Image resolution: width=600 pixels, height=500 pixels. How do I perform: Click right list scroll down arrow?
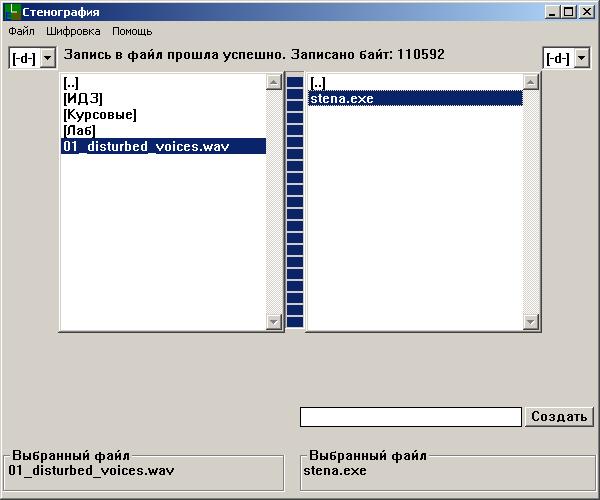(x=531, y=322)
